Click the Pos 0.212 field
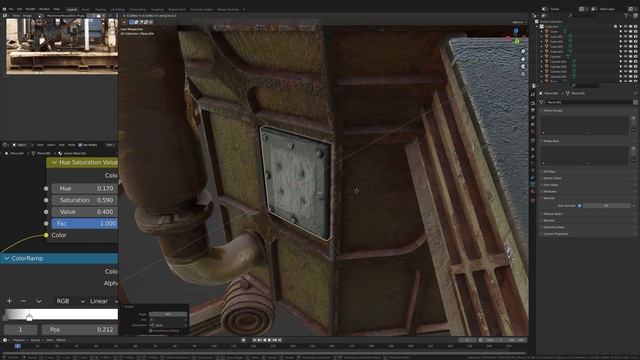The image size is (640, 360). [80, 329]
